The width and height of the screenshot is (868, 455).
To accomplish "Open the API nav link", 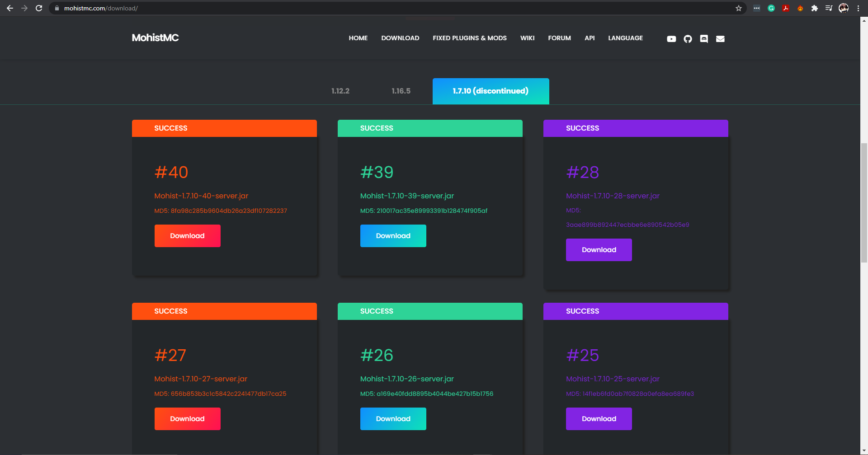I will coord(590,38).
